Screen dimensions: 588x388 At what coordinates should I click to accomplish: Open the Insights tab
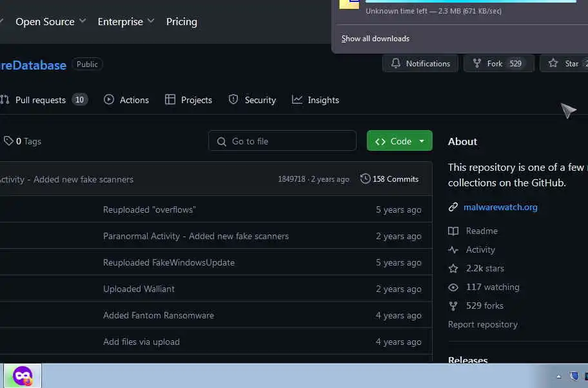(x=315, y=100)
